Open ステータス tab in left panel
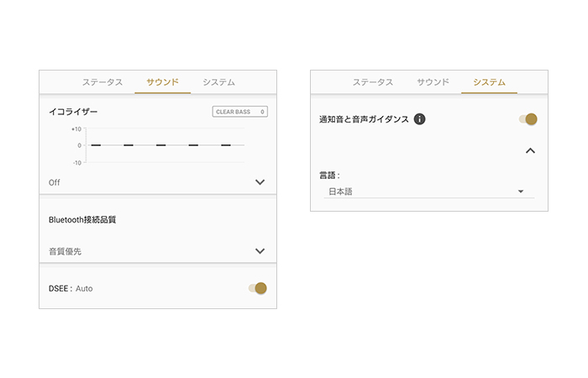 tap(102, 82)
